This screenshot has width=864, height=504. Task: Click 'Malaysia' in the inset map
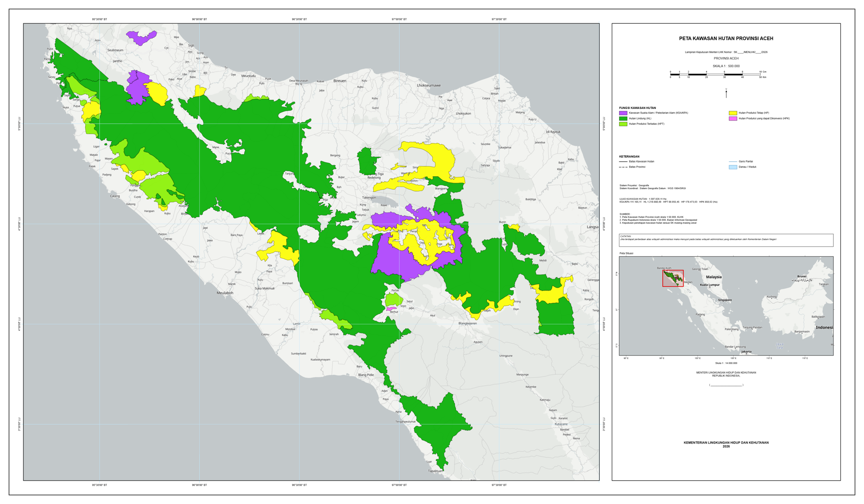point(714,277)
